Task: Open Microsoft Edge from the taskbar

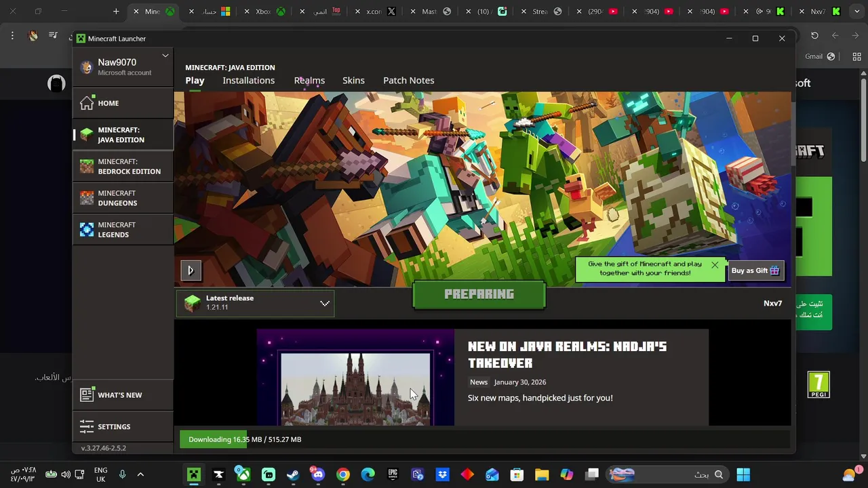Action: pos(368,474)
